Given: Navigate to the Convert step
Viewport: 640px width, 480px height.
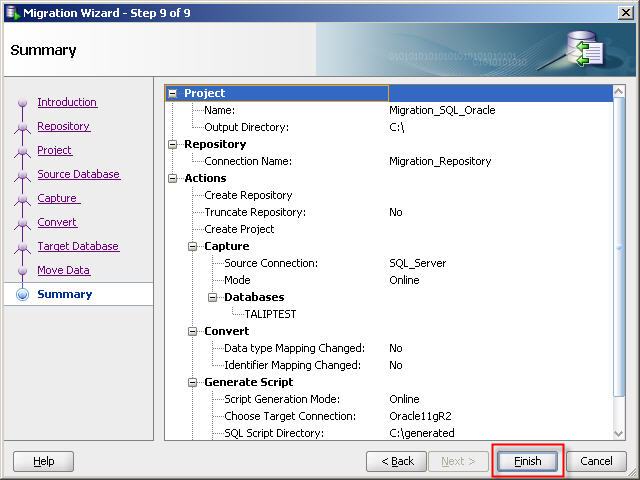Looking at the screenshot, I should (x=57, y=222).
